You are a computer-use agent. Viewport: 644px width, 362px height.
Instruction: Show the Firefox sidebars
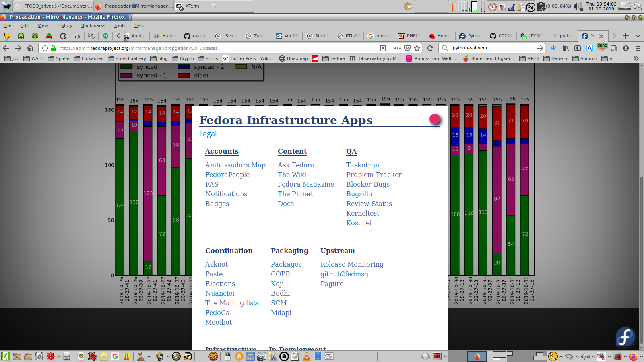(x=578, y=48)
